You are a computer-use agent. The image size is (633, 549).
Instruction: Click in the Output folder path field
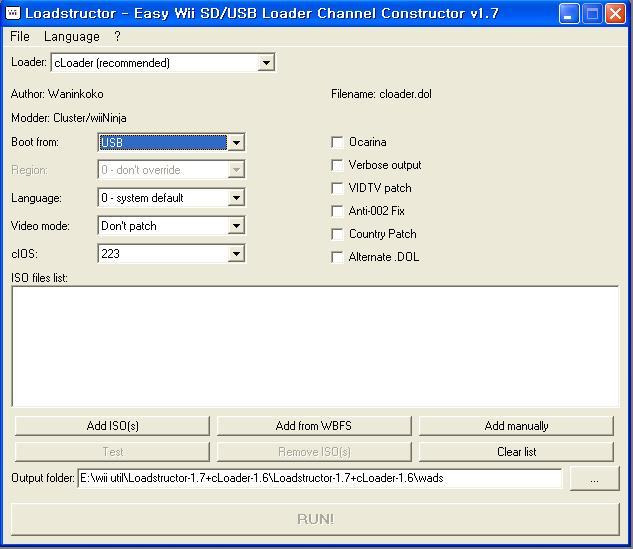[x=320, y=478]
